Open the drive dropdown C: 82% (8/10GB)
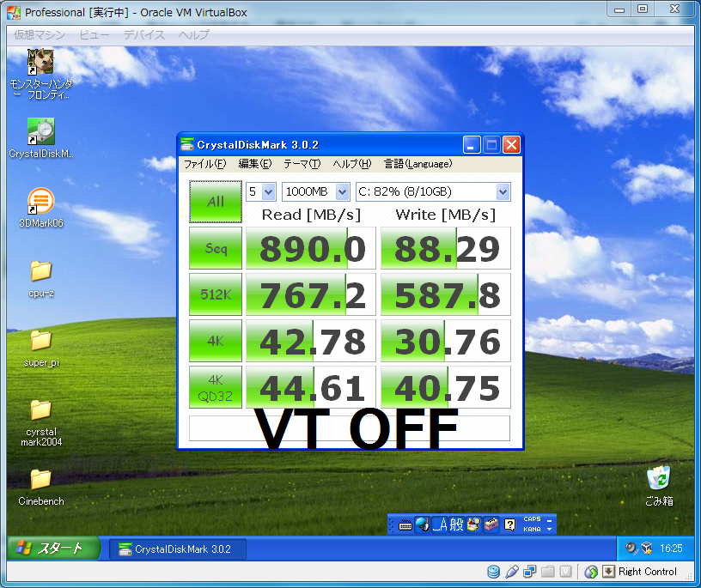Viewport: 701px width, 588px height. tap(433, 191)
